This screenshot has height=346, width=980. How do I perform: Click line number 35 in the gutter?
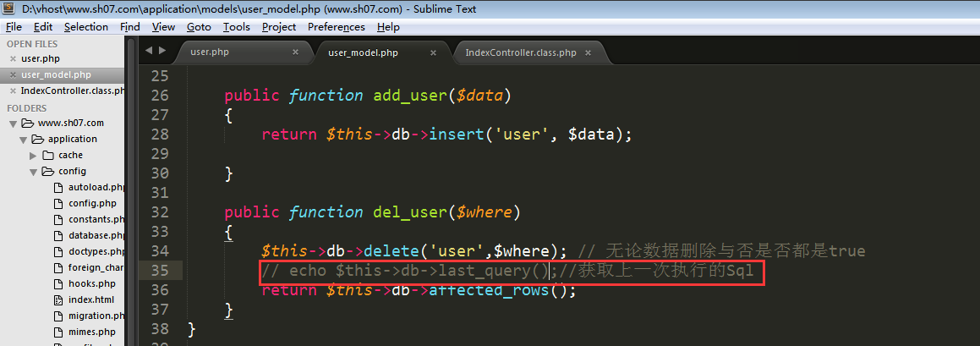tap(160, 271)
